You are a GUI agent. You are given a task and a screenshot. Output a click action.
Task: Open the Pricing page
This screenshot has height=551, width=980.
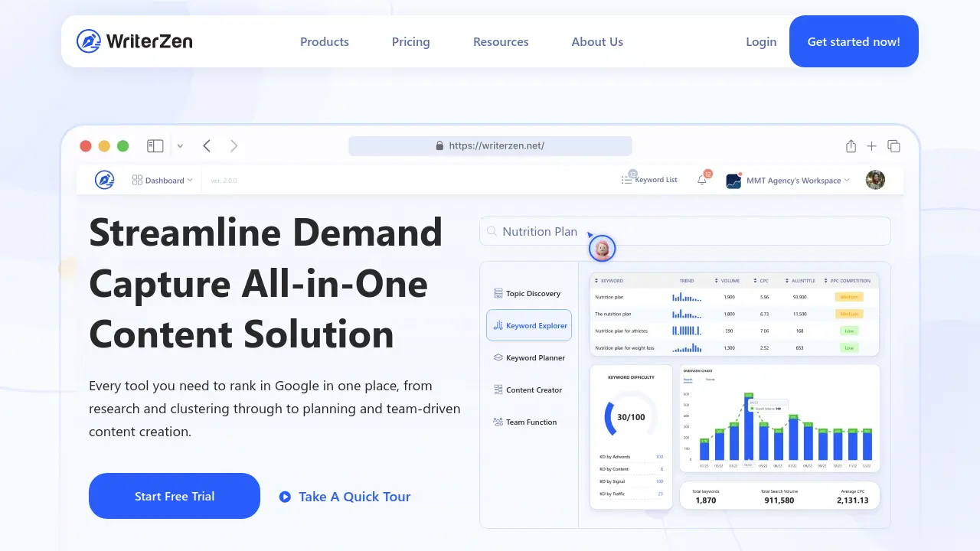point(411,42)
